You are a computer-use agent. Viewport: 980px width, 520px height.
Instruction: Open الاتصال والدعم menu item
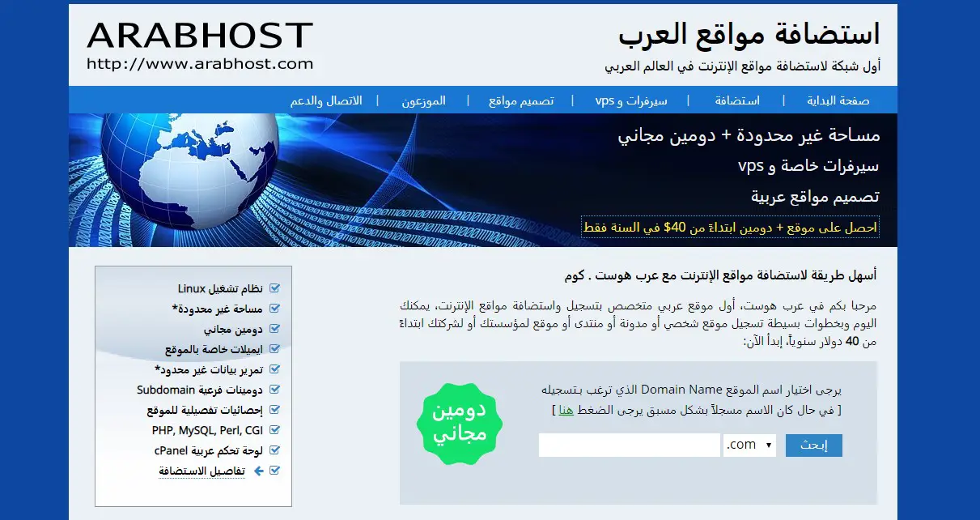[x=326, y=100]
